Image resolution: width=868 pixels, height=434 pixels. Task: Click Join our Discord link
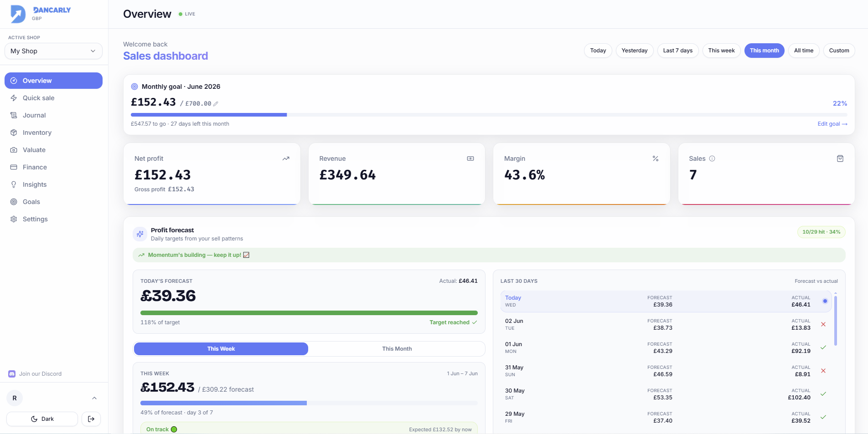(40, 374)
